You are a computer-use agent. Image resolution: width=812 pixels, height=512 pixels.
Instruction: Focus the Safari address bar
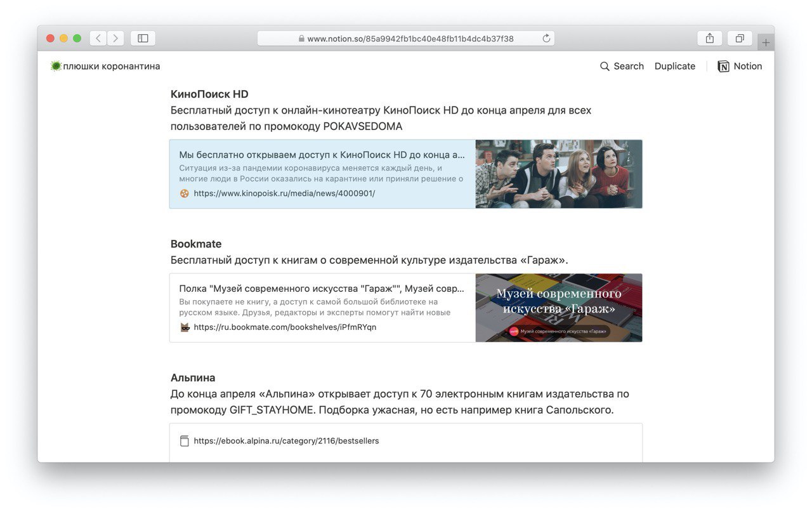[406, 39]
